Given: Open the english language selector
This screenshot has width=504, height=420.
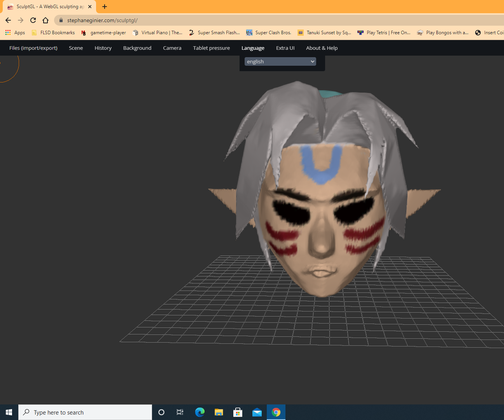Looking at the screenshot, I should click(x=280, y=61).
